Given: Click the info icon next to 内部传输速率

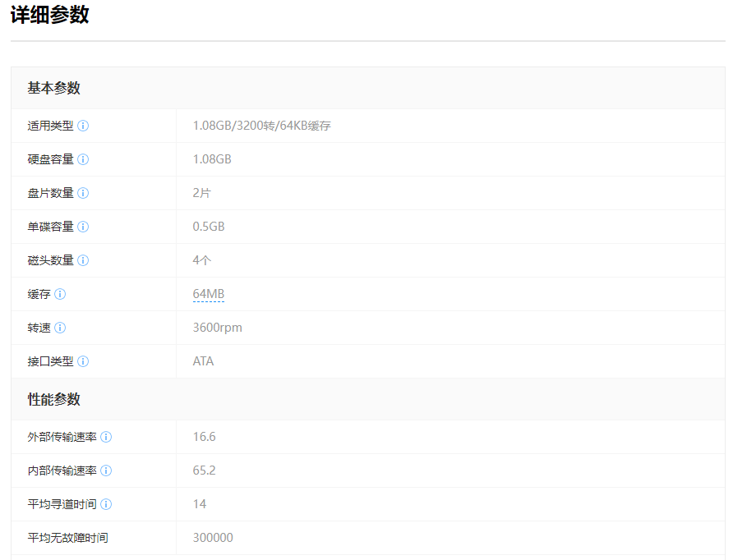Looking at the screenshot, I should pos(106,470).
